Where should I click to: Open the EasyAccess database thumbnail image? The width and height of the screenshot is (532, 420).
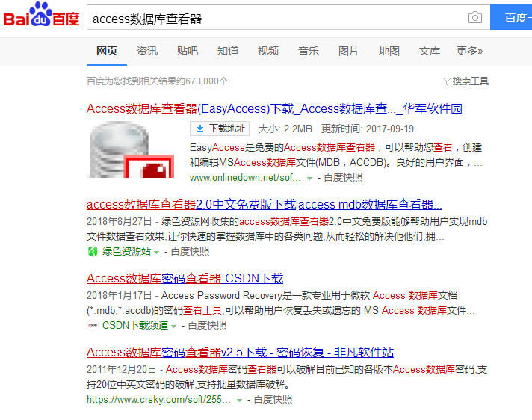point(131,149)
